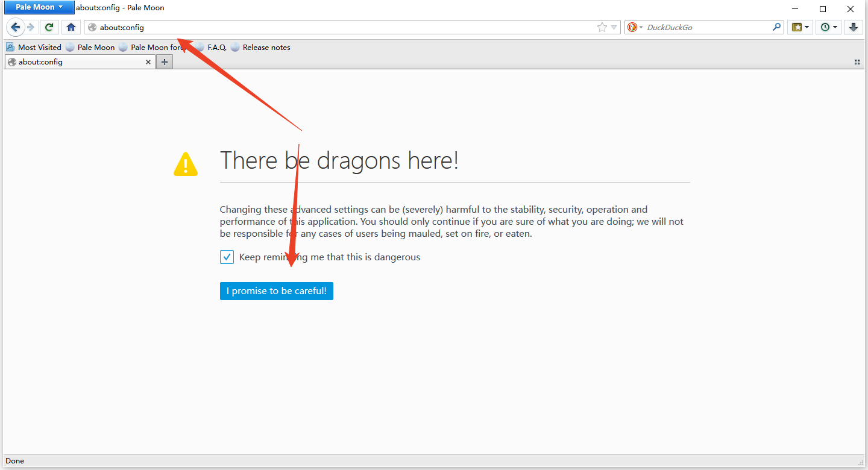Bookmark this page with the star icon
Image resolution: width=868 pixels, height=470 pixels.
pos(602,27)
